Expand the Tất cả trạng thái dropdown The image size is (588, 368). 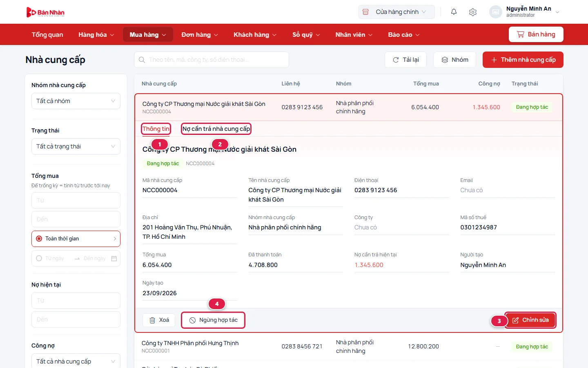coord(76,146)
